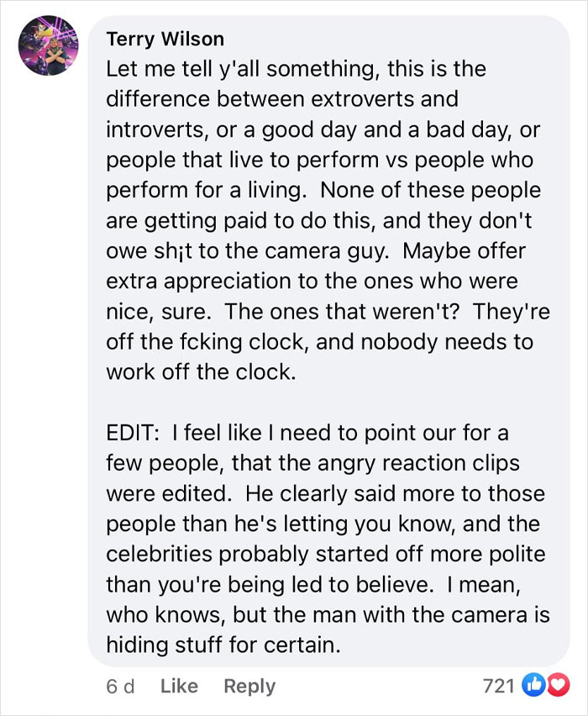The image size is (588, 716).
Task: Click the word "celebrities" in the edit
Action: [159, 554]
